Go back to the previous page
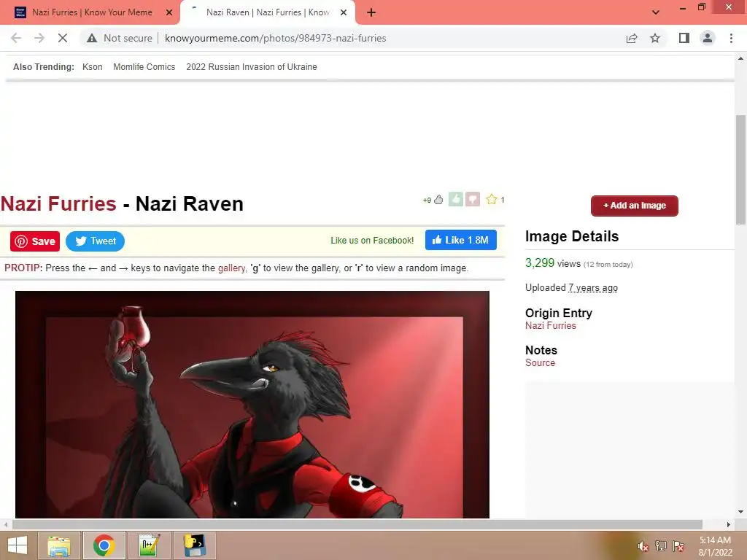 tap(16, 38)
